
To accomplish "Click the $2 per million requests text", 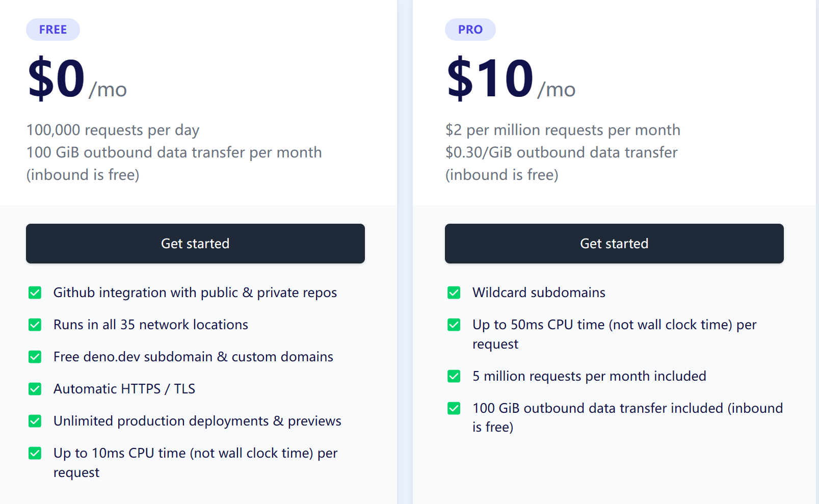I will coord(563,130).
